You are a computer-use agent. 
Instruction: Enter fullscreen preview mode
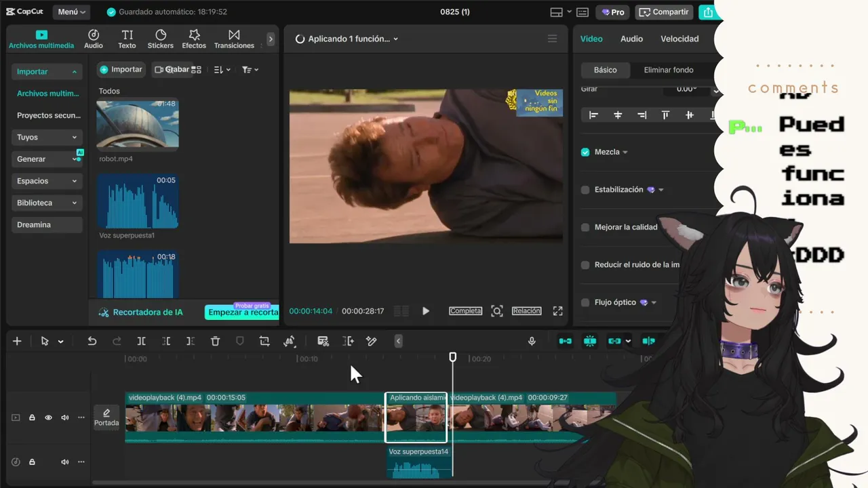coord(557,311)
